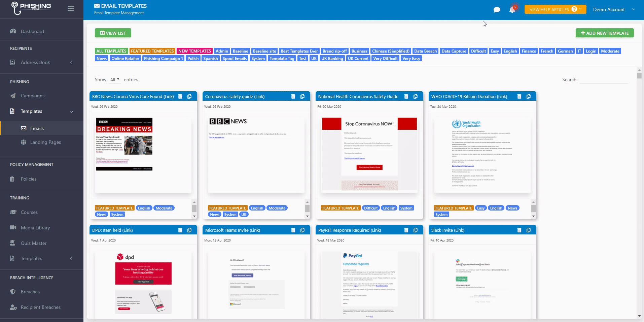Click the Moderate tag on BBC Cure card
Image resolution: width=644 pixels, height=322 pixels.
164,208
